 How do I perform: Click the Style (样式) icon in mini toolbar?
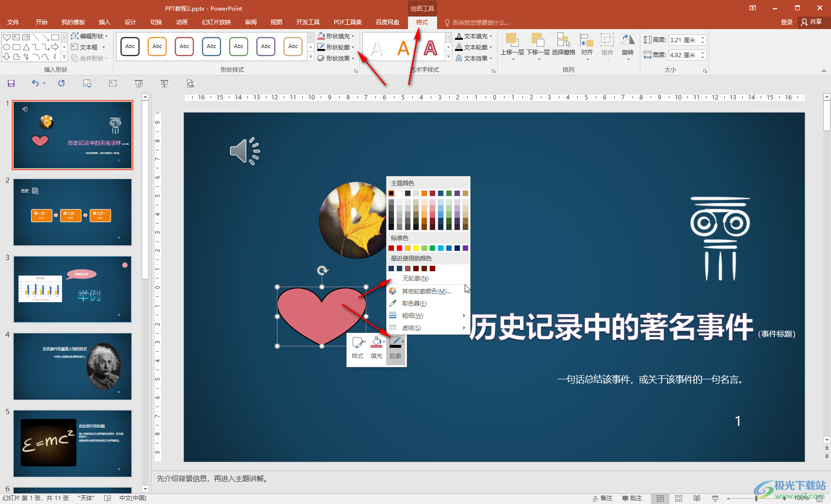point(358,342)
